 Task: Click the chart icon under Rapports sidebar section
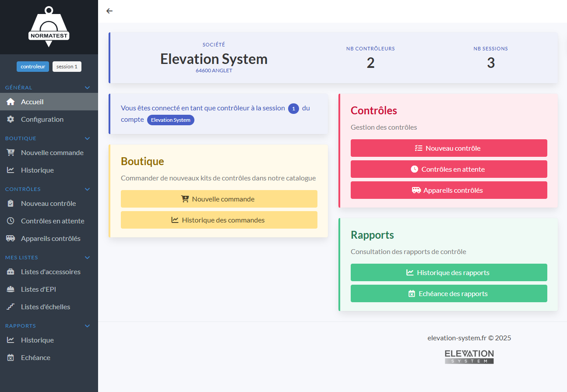11,340
